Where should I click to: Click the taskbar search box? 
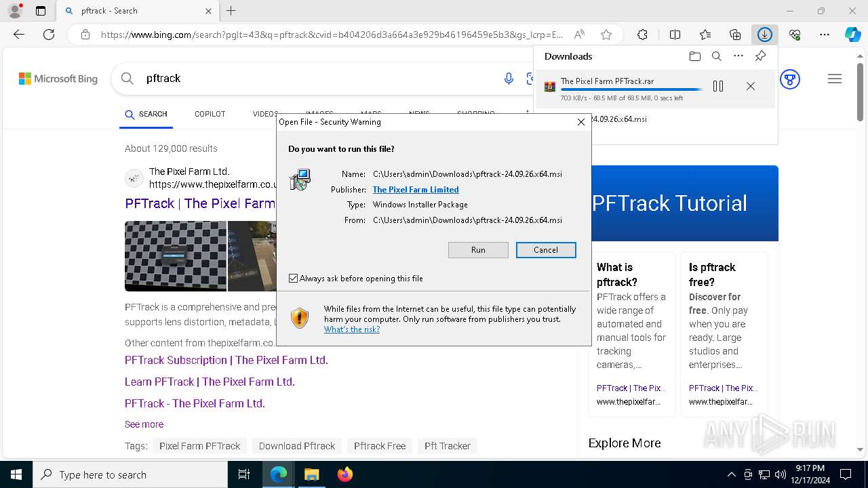click(130, 474)
